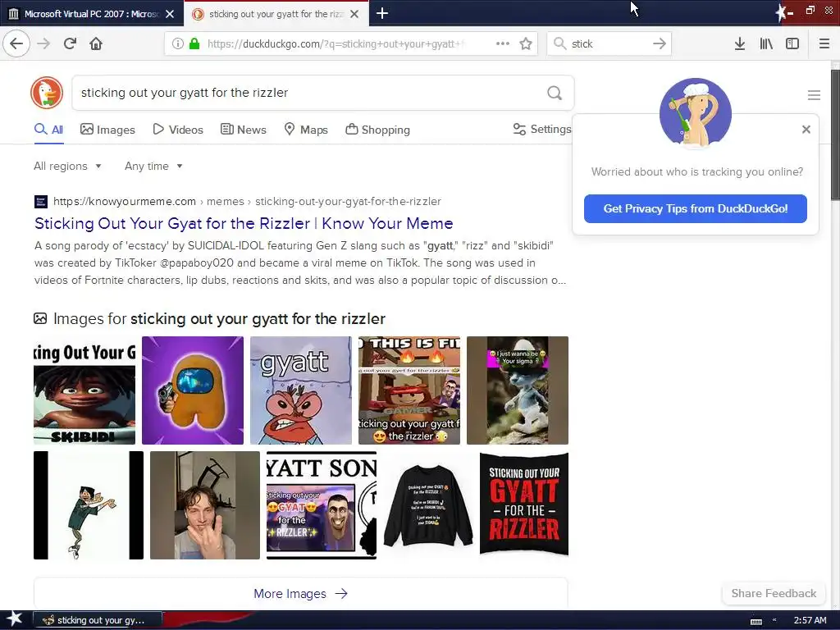Bookmark this page with the star icon
The width and height of the screenshot is (840, 630).
click(526, 44)
